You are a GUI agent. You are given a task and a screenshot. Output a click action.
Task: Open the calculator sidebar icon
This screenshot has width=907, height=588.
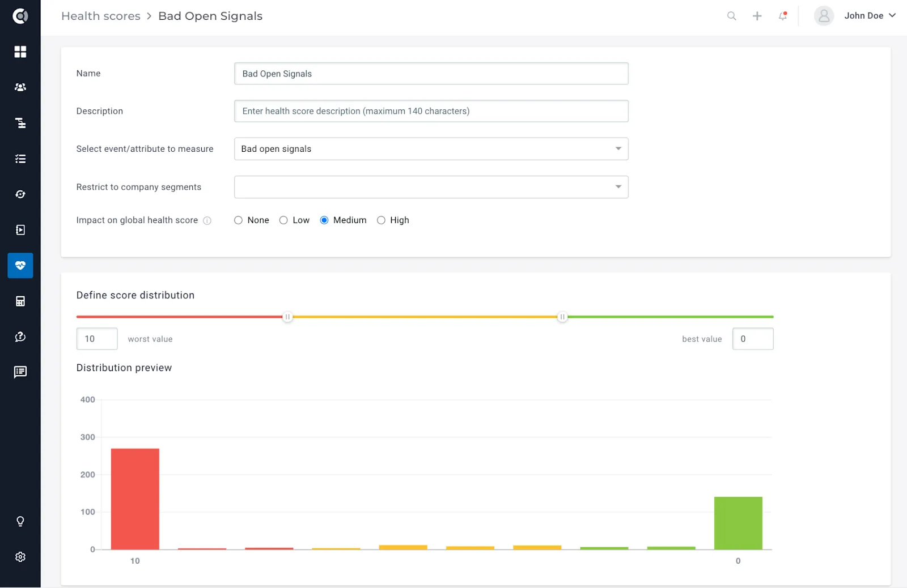[20, 301]
